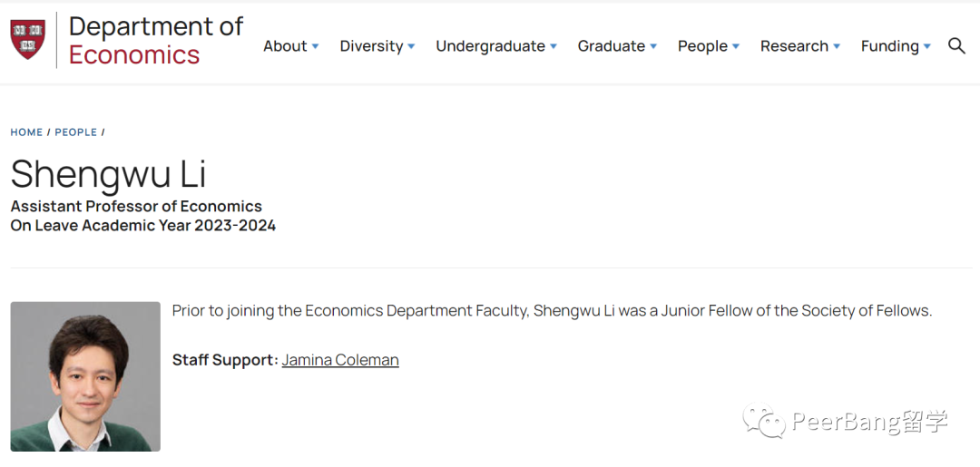Expand the Funding dropdown arrow

(926, 47)
